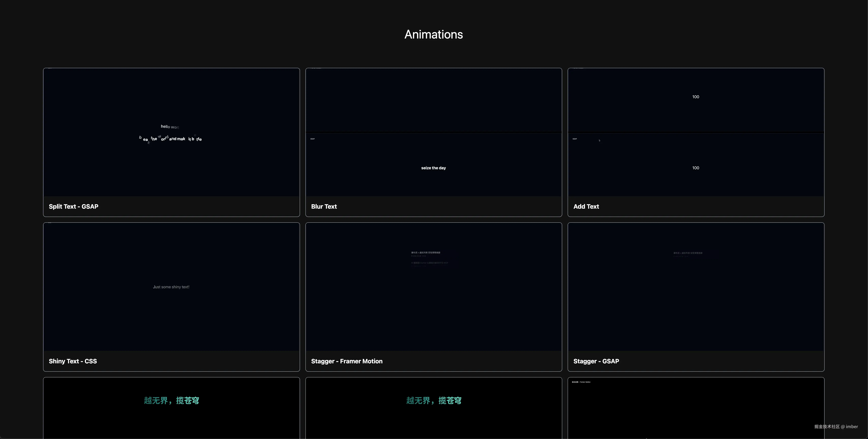Viewport: 868px width, 439px height.
Task: Click the upper 100 counter in Add Text
Action: tap(696, 97)
